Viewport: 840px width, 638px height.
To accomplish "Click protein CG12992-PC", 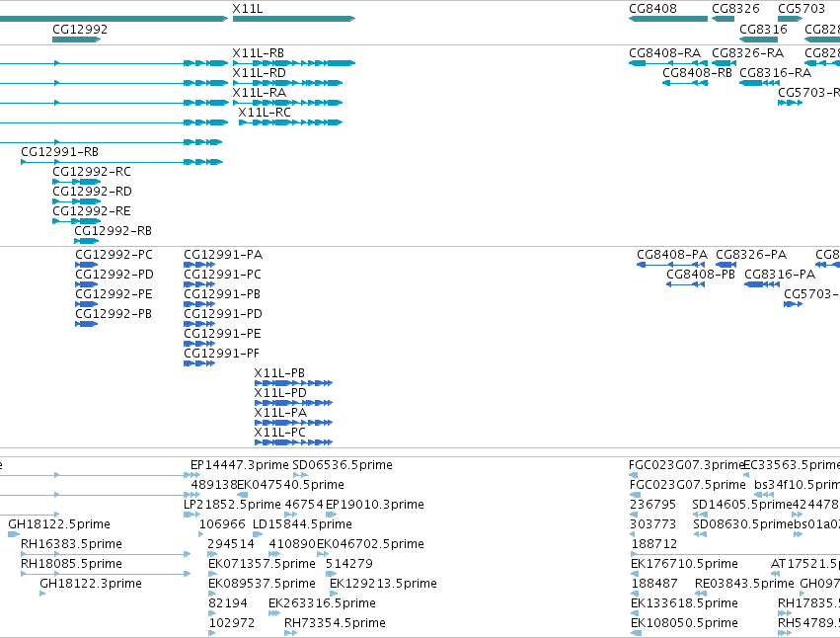I will 86,265.
